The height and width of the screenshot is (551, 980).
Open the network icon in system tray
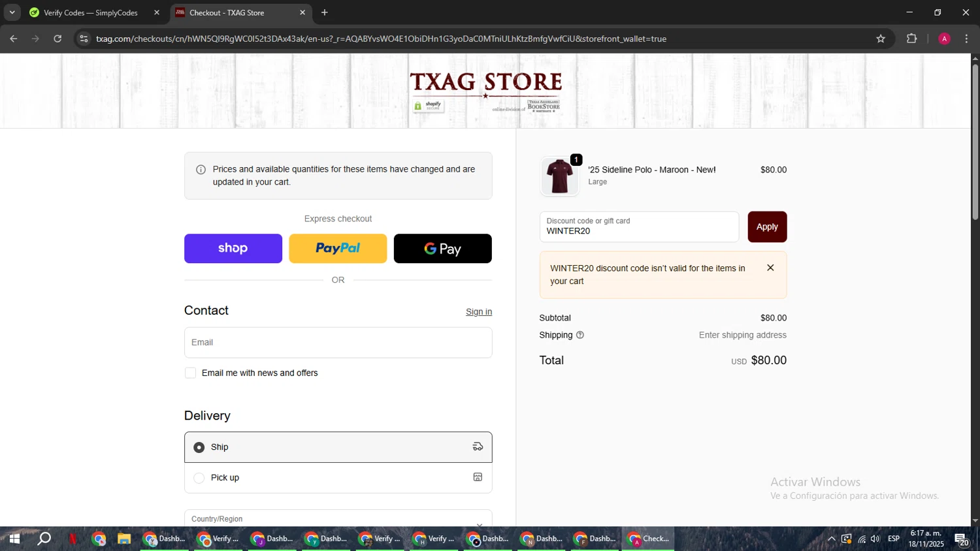click(x=862, y=539)
